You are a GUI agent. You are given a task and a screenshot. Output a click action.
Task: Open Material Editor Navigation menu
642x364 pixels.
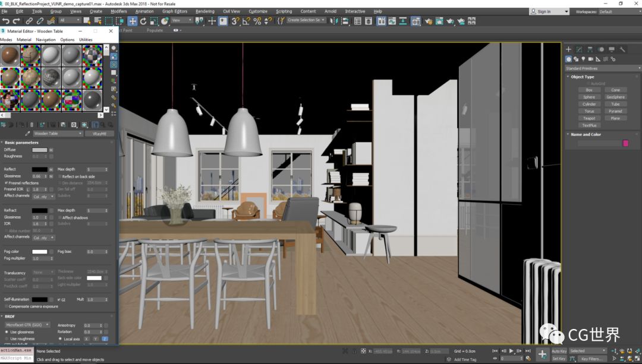(45, 40)
